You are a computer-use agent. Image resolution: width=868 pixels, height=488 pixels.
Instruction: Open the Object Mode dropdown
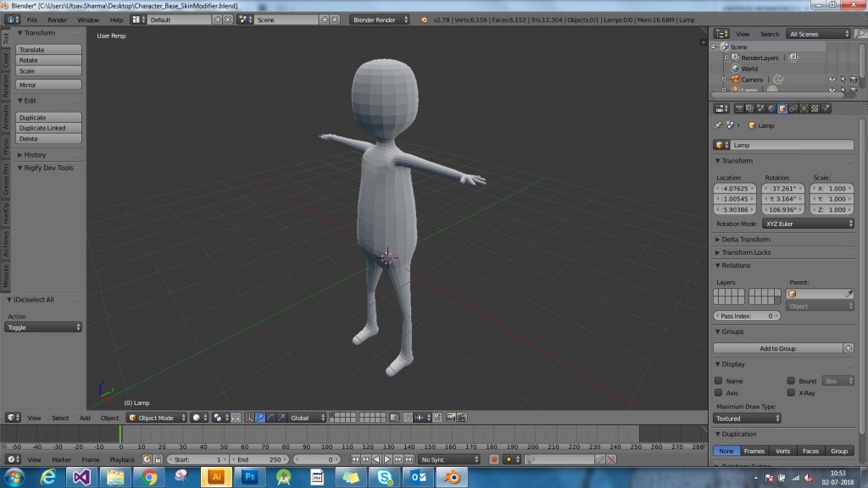click(157, 417)
